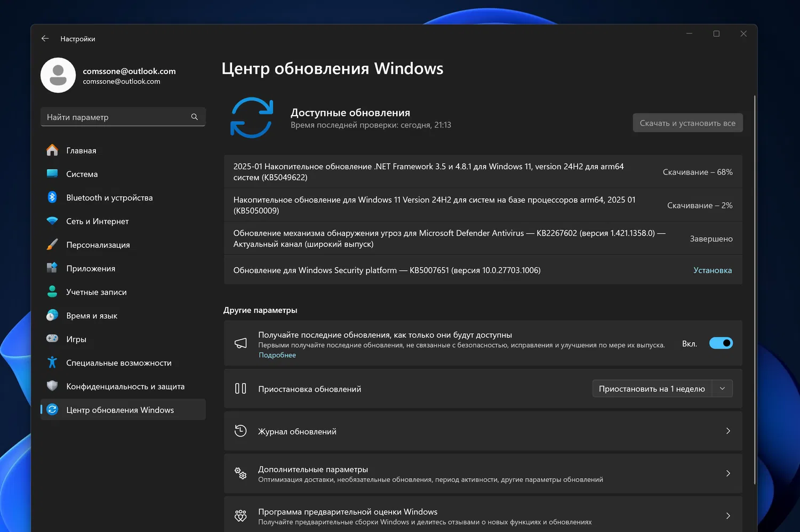
Task: Click the Скачать и установить все button
Action: coord(687,123)
